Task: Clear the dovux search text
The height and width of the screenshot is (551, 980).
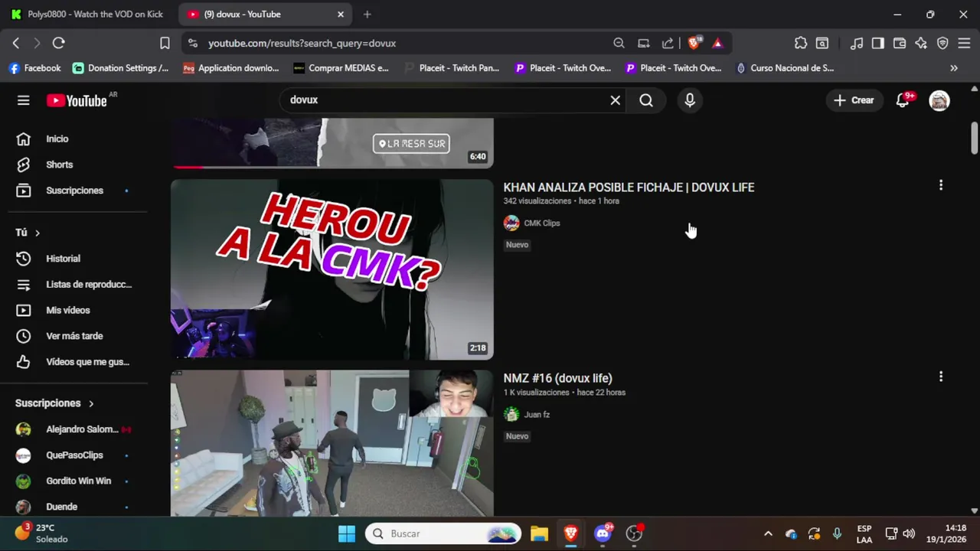Action: (615, 100)
